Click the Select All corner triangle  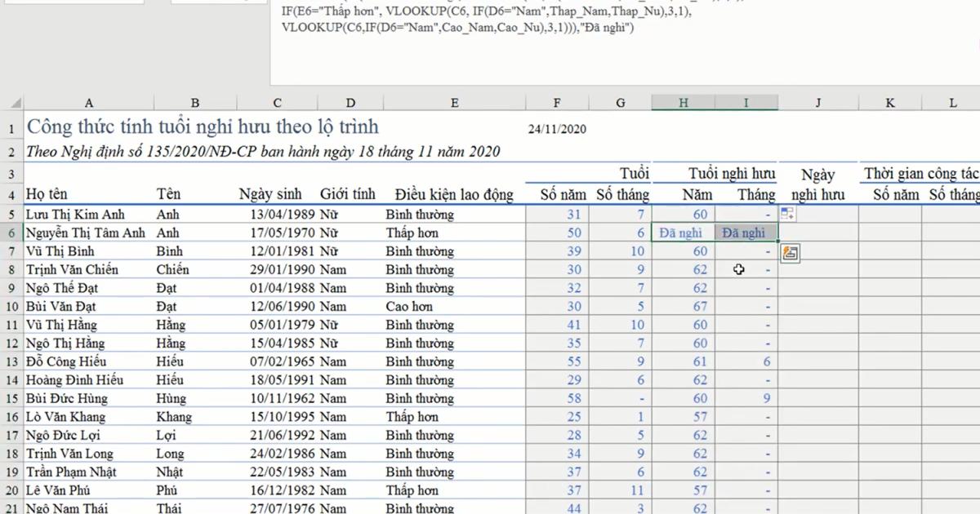click(x=17, y=104)
